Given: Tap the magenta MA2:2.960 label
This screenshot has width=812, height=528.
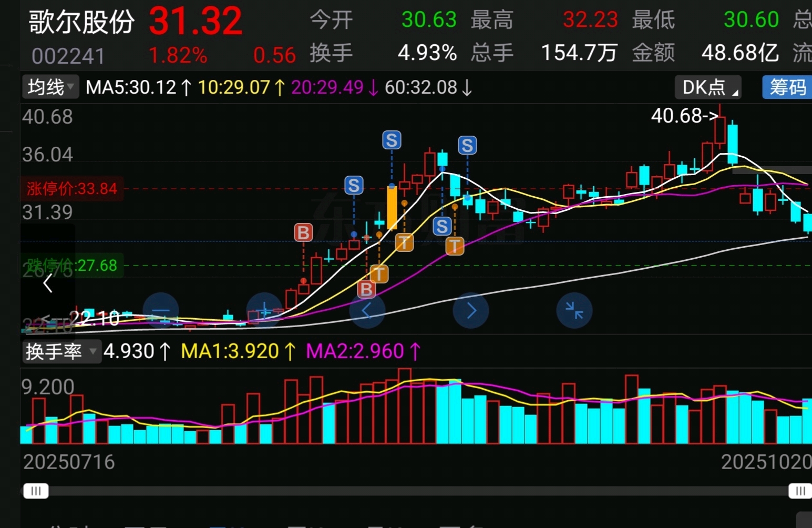Looking at the screenshot, I should coord(364,351).
